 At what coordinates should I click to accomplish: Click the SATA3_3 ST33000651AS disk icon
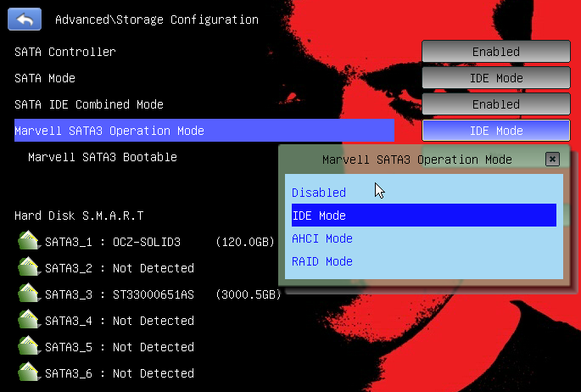(29, 294)
